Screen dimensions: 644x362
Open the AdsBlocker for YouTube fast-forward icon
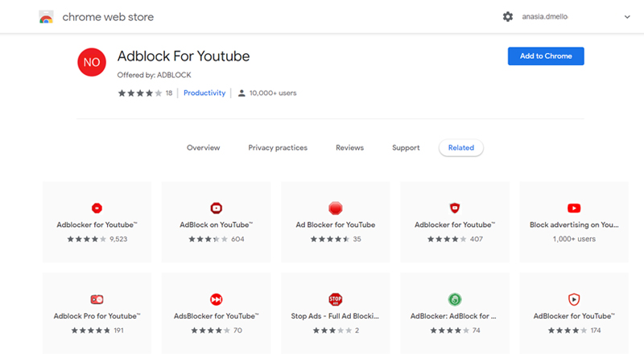[x=216, y=299]
